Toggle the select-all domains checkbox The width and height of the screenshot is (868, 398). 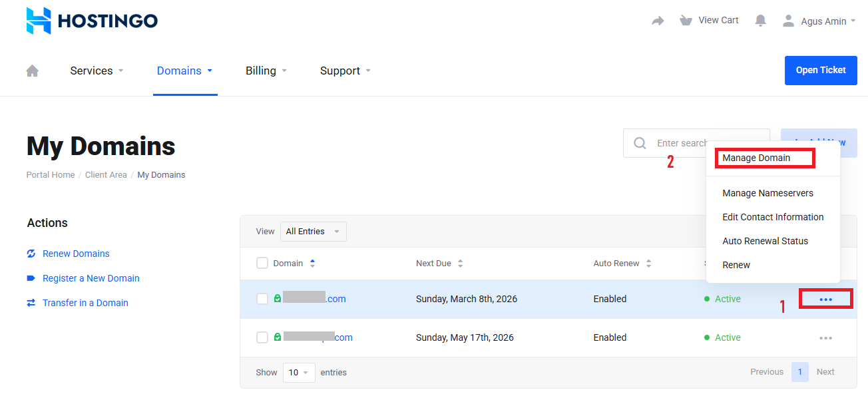click(x=262, y=263)
